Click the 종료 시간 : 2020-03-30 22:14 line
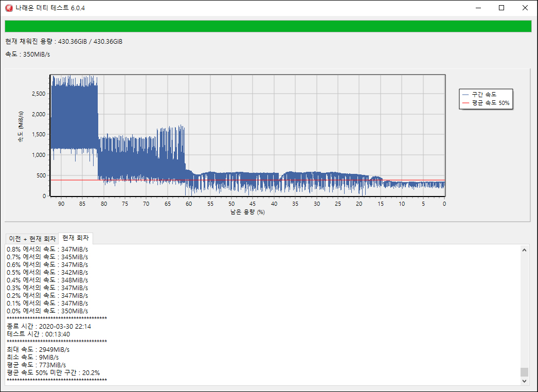The width and height of the screenshot is (538, 392). 49,327
